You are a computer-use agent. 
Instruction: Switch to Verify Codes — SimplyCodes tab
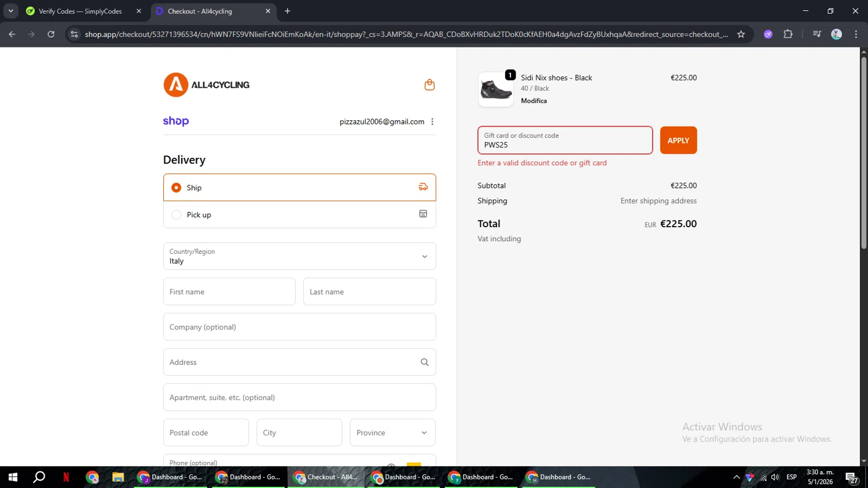click(x=80, y=11)
